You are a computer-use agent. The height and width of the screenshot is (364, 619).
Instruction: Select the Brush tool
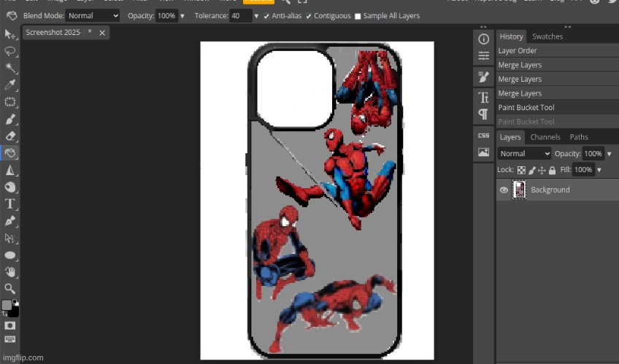tap(10, 119)
